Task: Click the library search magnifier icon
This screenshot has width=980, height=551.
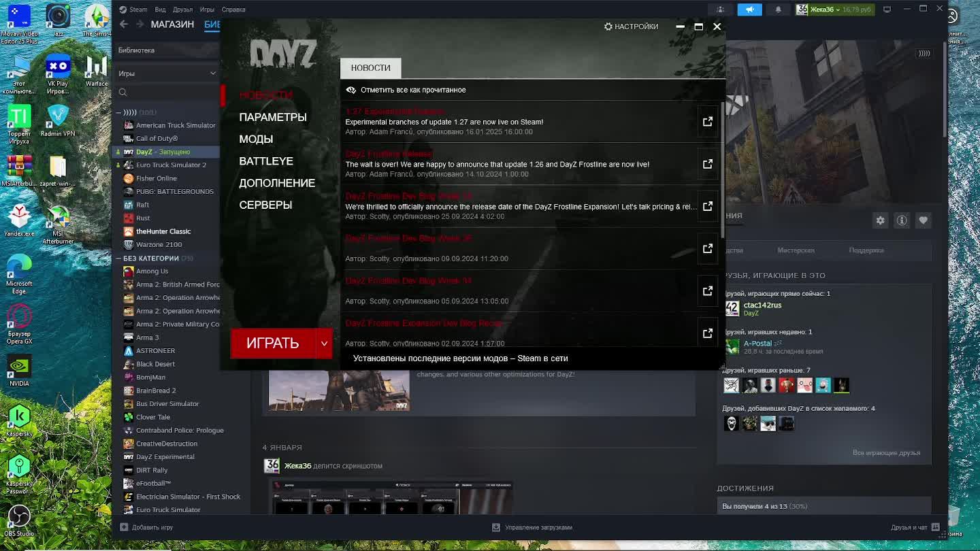Action: click(x=123, y=93)
